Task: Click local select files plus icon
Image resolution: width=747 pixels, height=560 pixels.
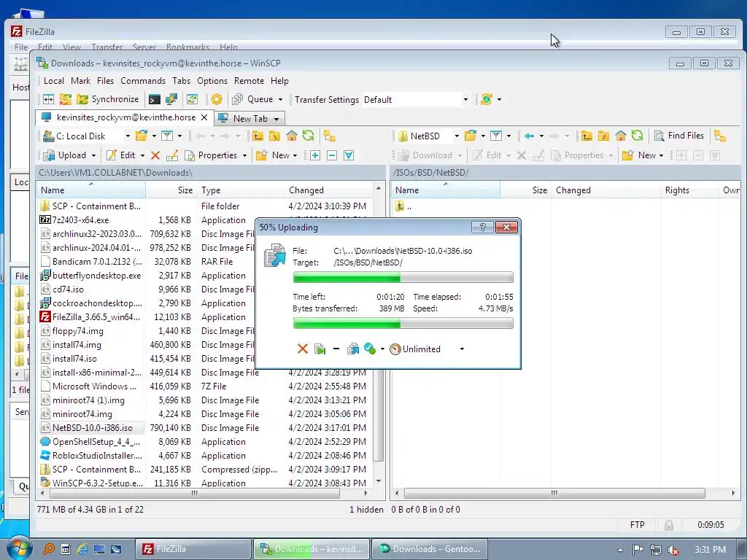Action: [315, 155]
